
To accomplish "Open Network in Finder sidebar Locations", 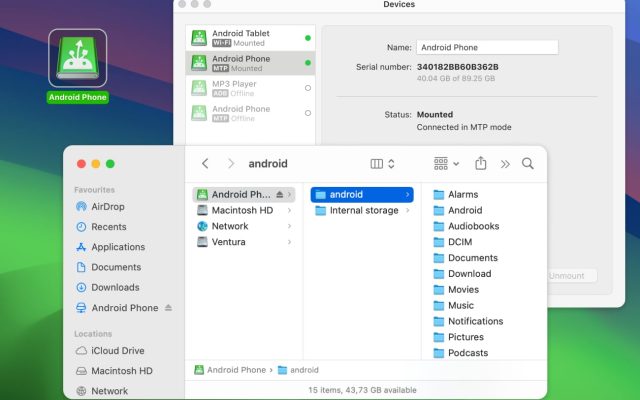I will click(102, 391).
